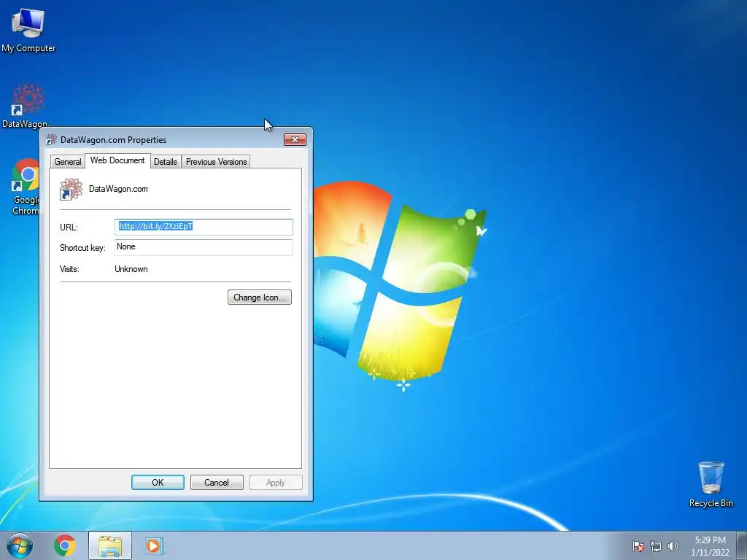The width and height of the screenshot is (747, 560).
Task: Click the Change Icon... button
Action: (259, 297)
